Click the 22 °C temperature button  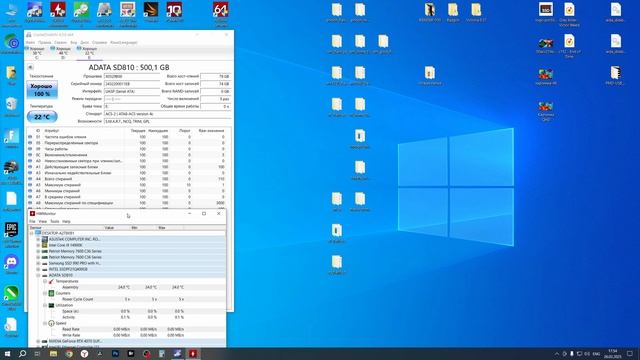pyautogui.click(x=42, y=117)
